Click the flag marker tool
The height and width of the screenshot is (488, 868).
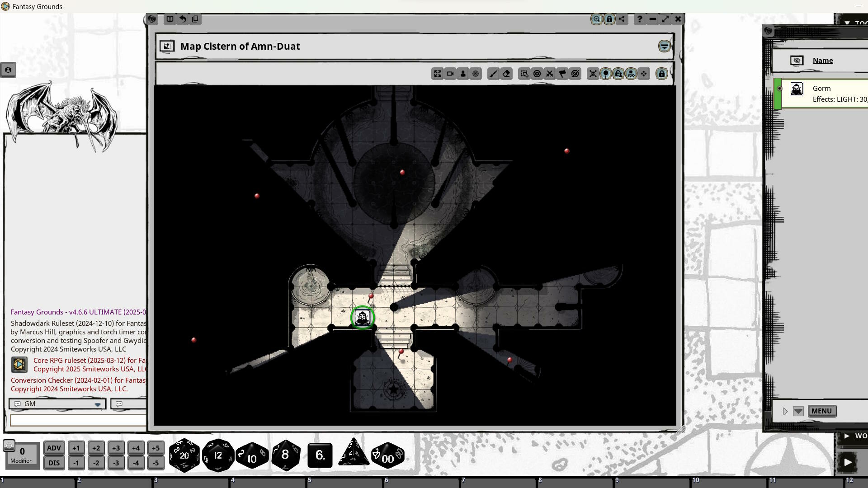tap(562, 74)
